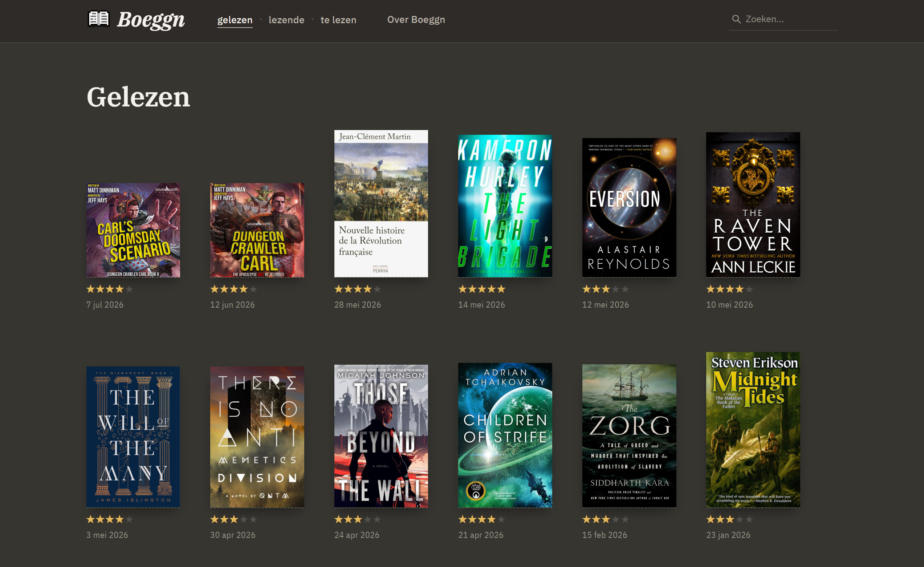Open Carl's Doomsday Scenario book cover
924x567 pixels.
(x=133, y=230)
